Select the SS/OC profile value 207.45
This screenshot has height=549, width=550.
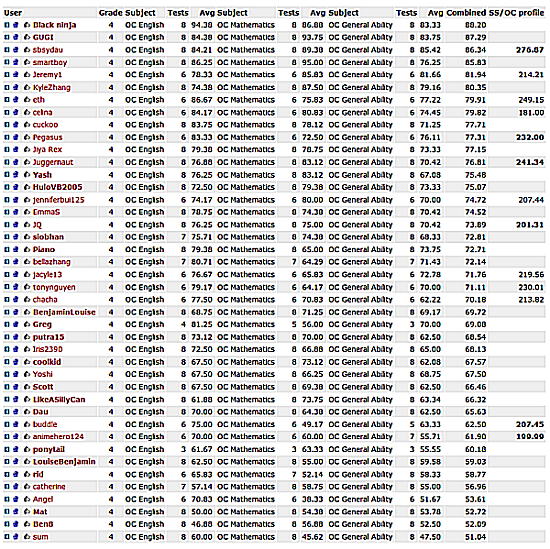(x=530, y=424)
